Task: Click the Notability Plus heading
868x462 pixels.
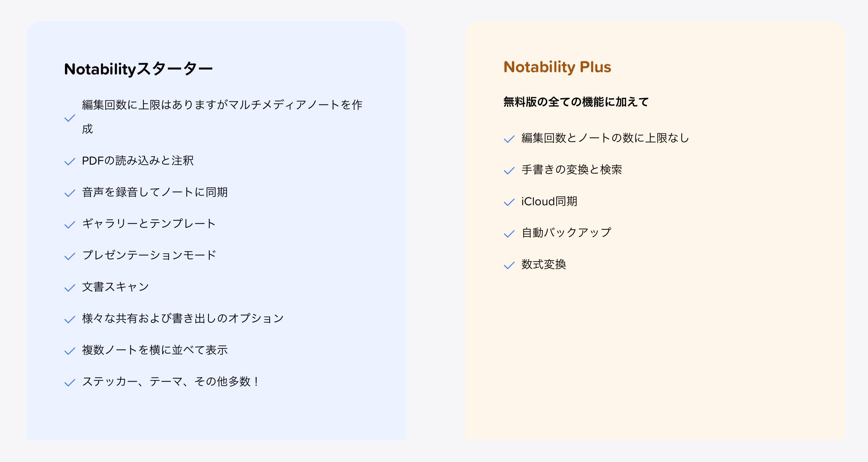Action: 557,67
